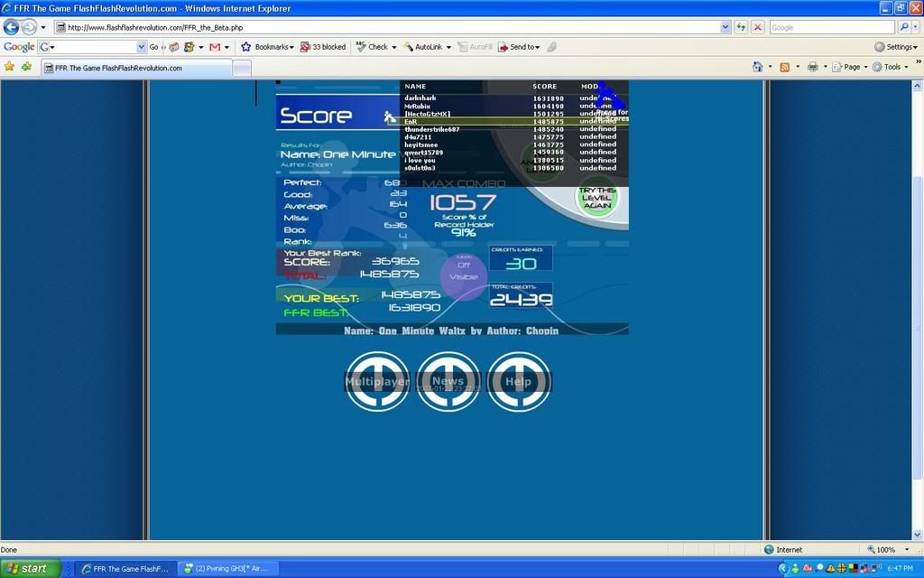Toggle the 33 blocked popup blocker

pos(323,47)
